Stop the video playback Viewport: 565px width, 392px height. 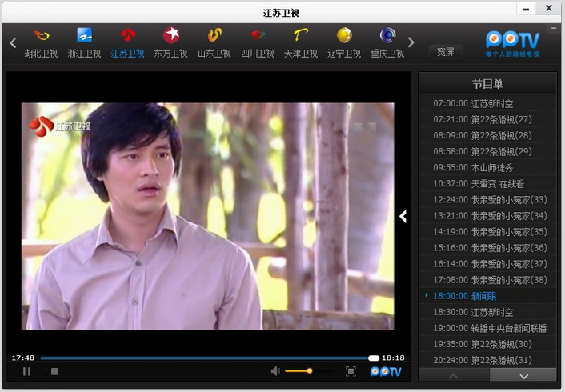[x=54, y=371]
